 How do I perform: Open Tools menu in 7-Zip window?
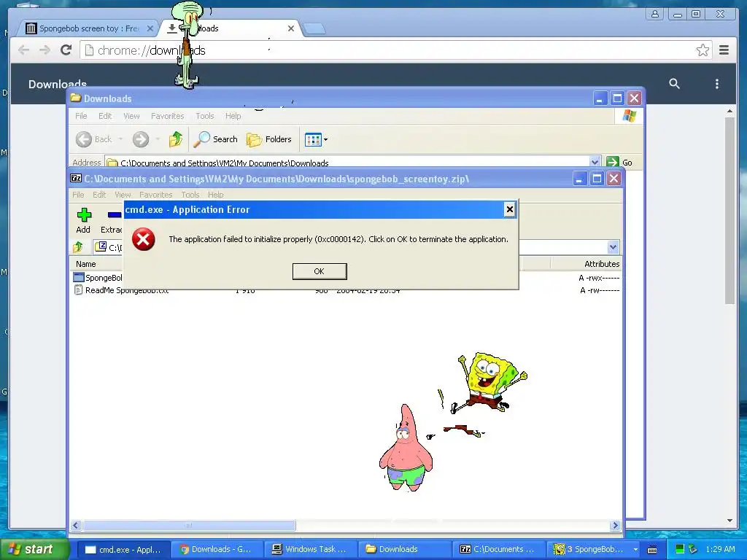pos(190,195)
